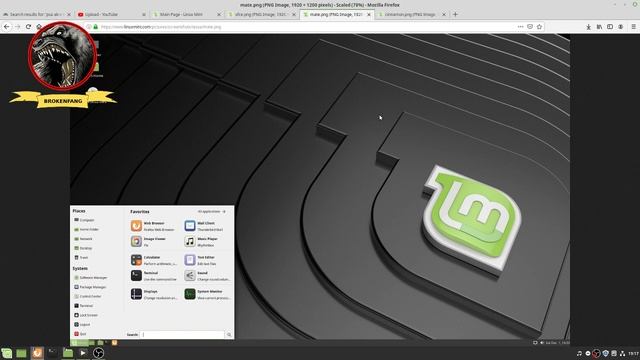This screenshot has width=640, height=360.
Task: Switch to the cinnamon.png image tab
Action: point(411,14)
